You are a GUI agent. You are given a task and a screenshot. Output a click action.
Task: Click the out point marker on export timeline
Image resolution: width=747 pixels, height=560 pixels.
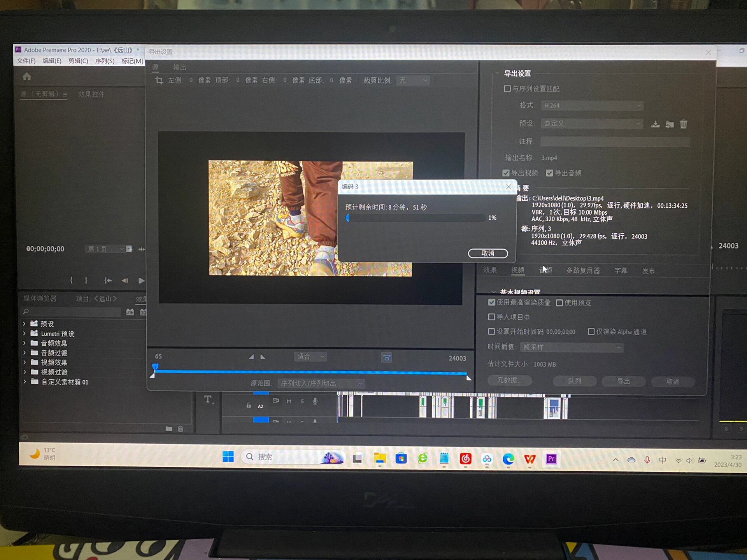(x=468, y=378)
